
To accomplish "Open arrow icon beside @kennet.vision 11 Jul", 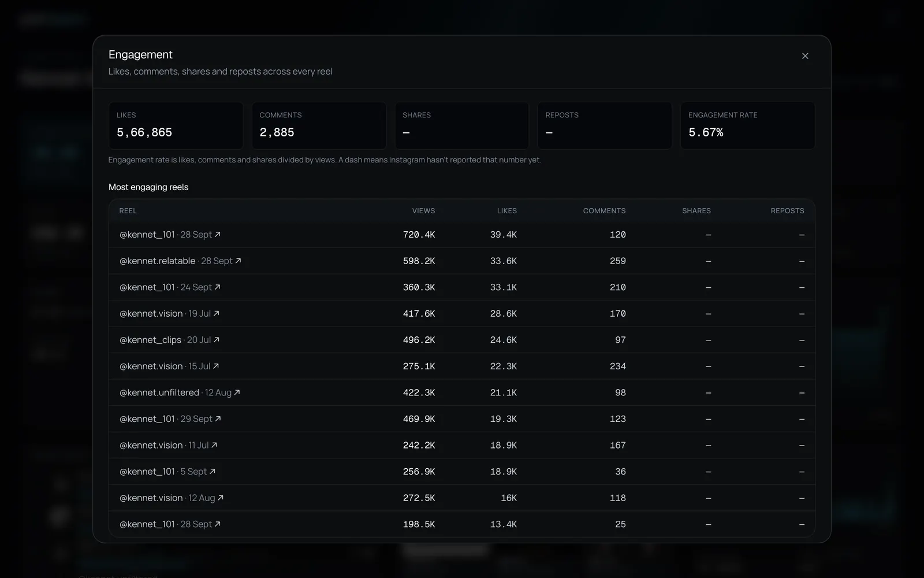I will [214, 445].
